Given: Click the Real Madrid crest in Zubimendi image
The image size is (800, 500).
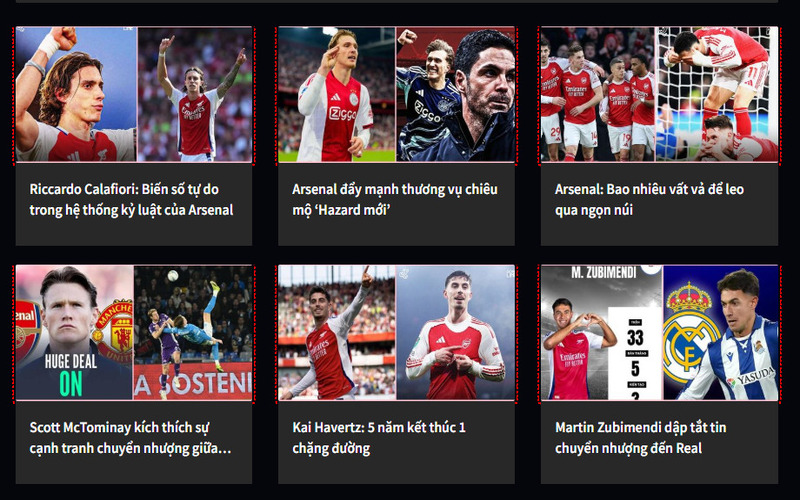Looking at the screenshot, I should click(x=689, y=334).
